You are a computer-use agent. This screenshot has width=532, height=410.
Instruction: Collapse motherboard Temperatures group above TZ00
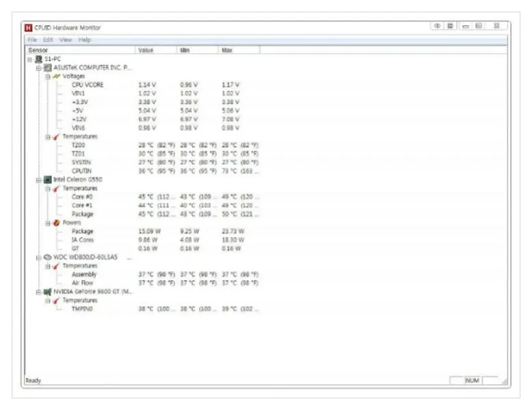[48, 137]
